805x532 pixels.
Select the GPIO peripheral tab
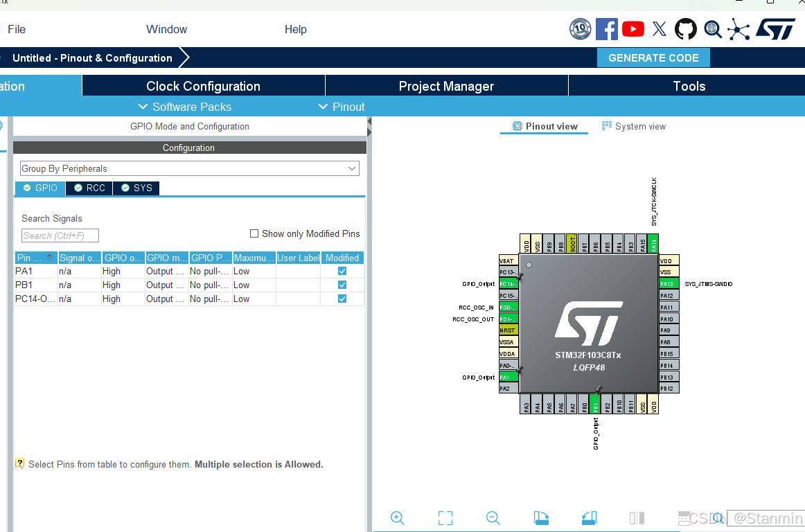click(x=40, y=188)
